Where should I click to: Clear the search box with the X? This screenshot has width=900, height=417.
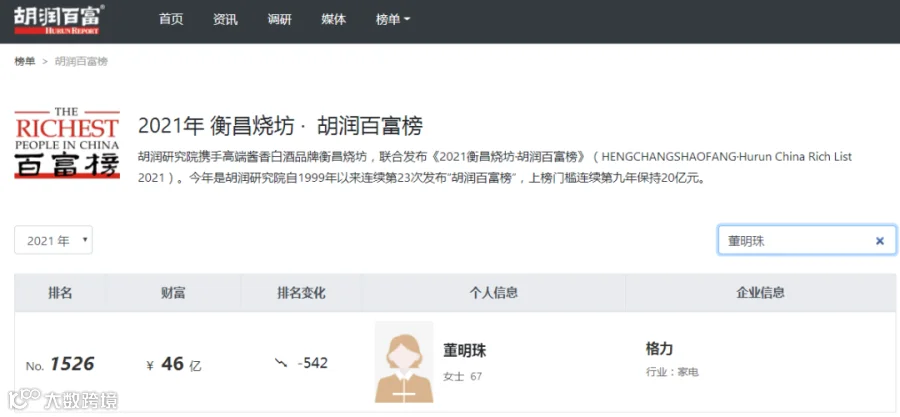tap(879, 241)
